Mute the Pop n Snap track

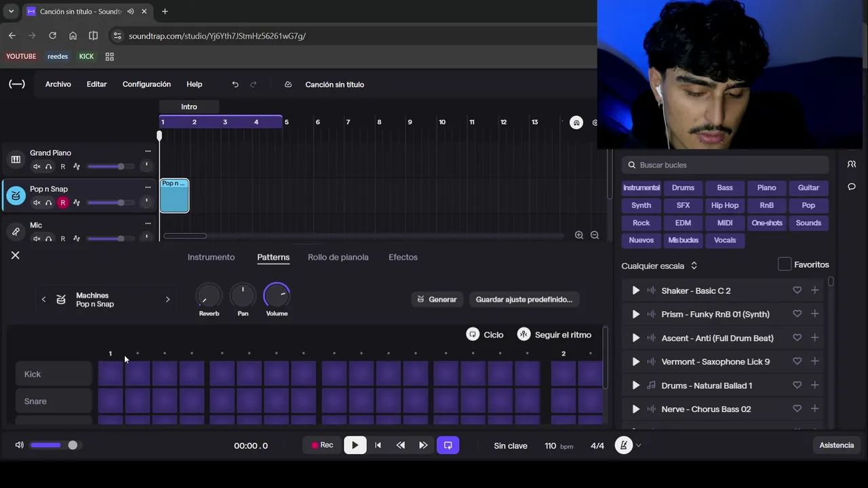tap(37, 203)
